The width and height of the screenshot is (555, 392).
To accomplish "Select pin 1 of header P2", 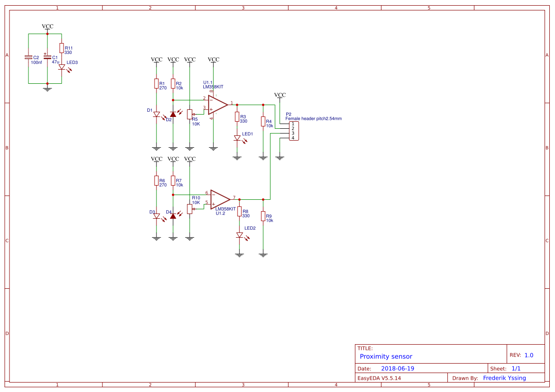I will [x=292, y=124].
